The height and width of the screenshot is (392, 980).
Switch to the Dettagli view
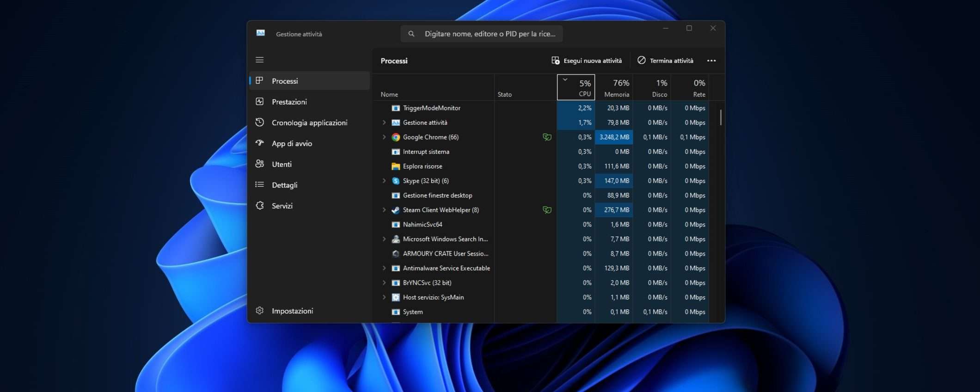(284, 185)
